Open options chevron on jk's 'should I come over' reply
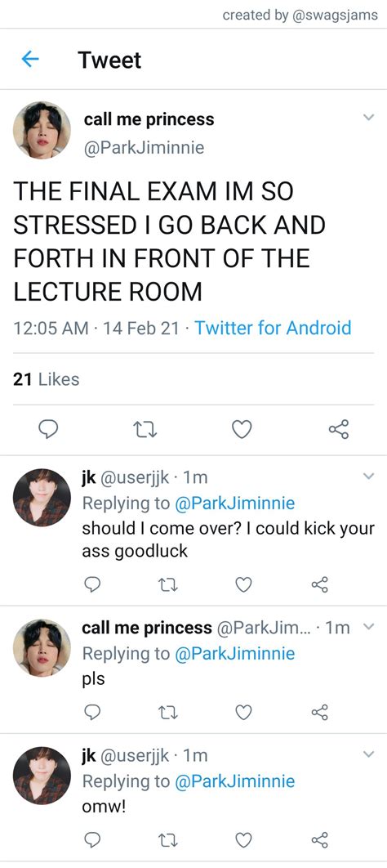 pyautogui.click(x=368, y=477)
